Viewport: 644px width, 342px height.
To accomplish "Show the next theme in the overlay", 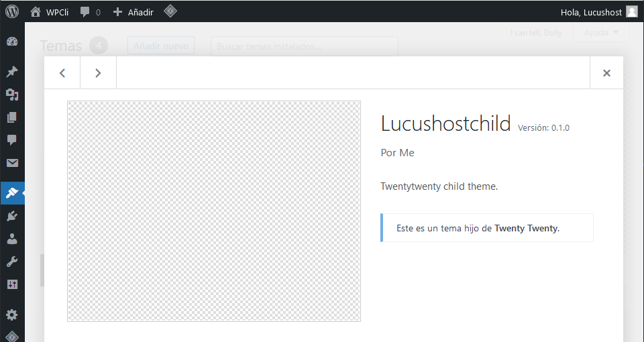I will tap(98, 72).
